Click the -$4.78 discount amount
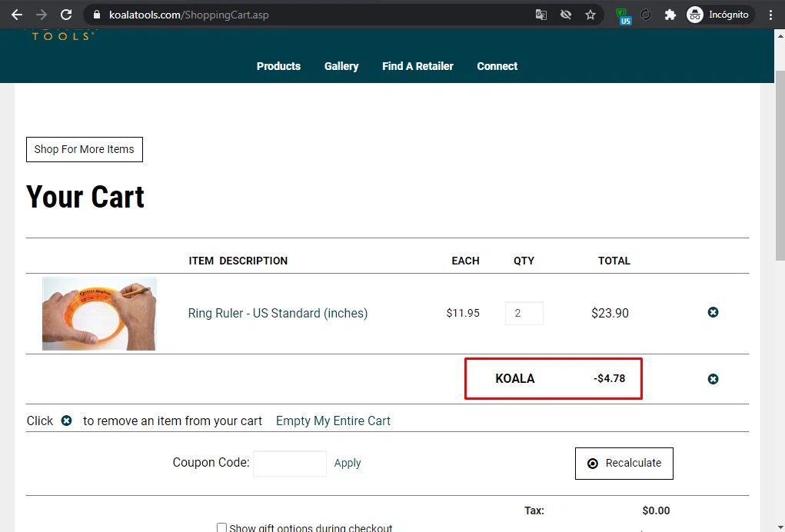This screenshot has width=785, height=532. point(609,378)
